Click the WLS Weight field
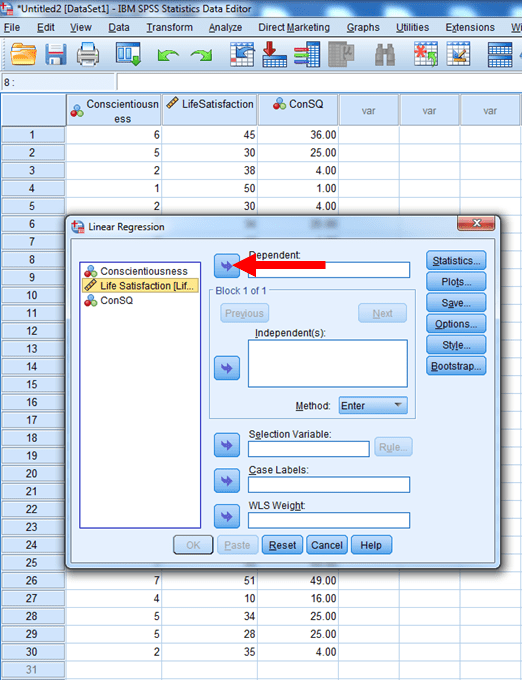This screenshot has width=522, height=680. click(x=329, y=520)
